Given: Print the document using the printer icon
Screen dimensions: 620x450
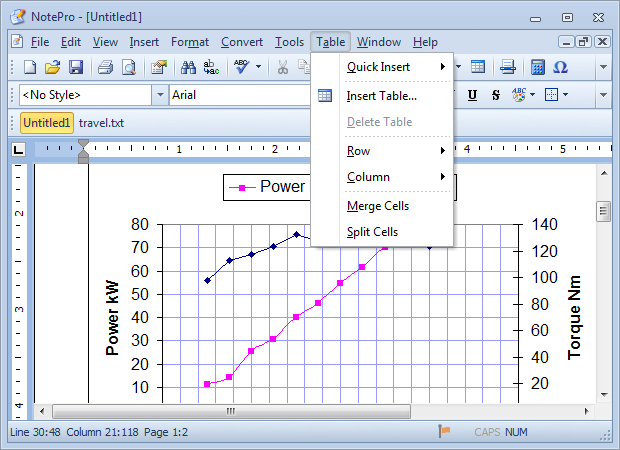Looking at the screenshot, I should [105, 67].
